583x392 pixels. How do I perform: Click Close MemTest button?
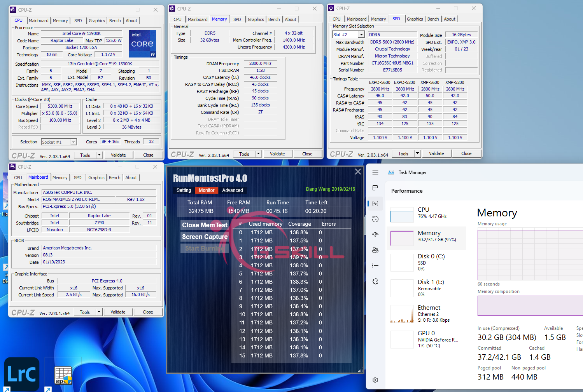point(205,225)
